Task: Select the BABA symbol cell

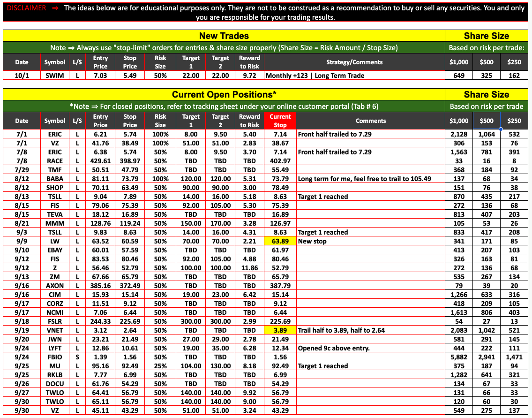Action: click(x=55, y=179)
